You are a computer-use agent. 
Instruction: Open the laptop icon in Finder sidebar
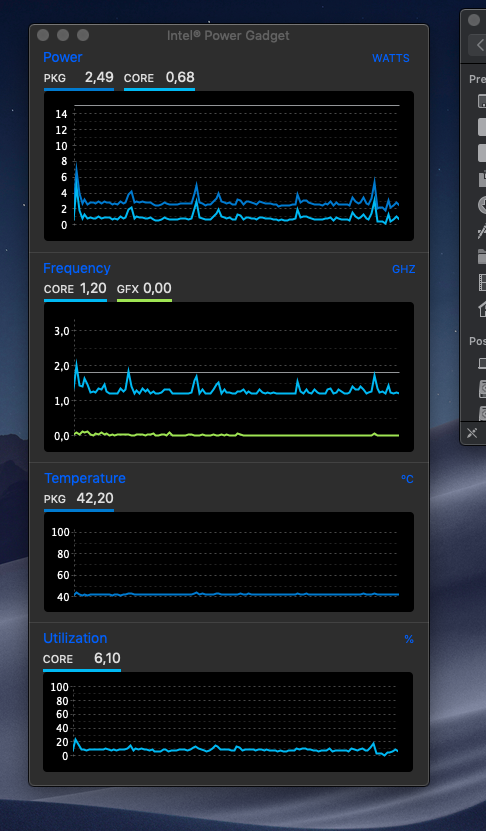[x=482, y=364]
